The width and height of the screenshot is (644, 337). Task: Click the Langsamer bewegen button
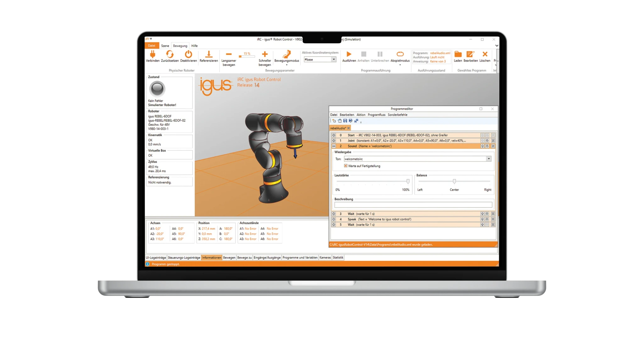tap(229, 54)
